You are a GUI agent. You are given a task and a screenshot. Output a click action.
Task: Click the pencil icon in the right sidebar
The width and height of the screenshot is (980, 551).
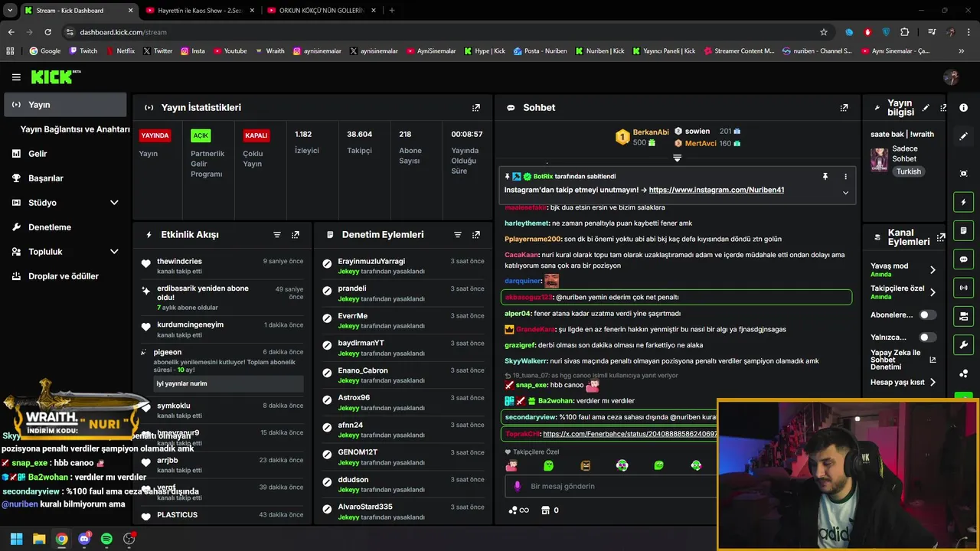pos(963,136)
